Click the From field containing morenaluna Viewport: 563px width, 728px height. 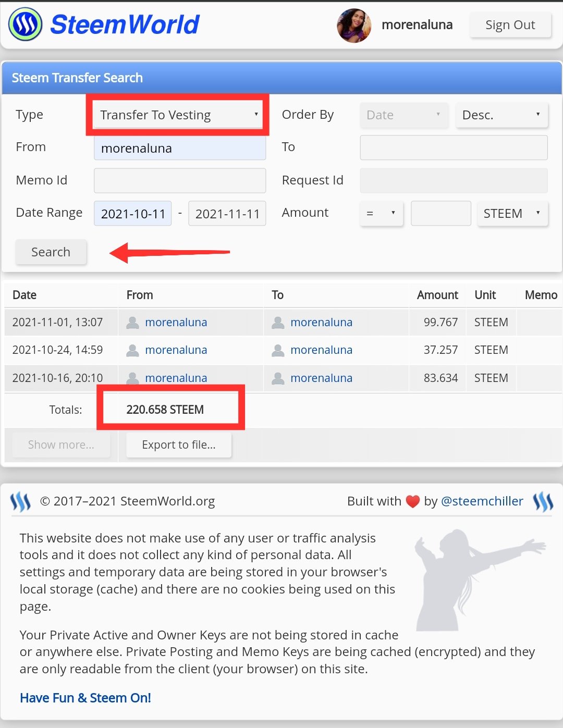[x=180, y=148]
